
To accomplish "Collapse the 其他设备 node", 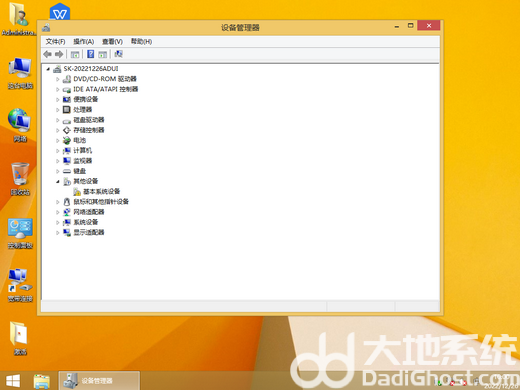I will click(58, 182).
